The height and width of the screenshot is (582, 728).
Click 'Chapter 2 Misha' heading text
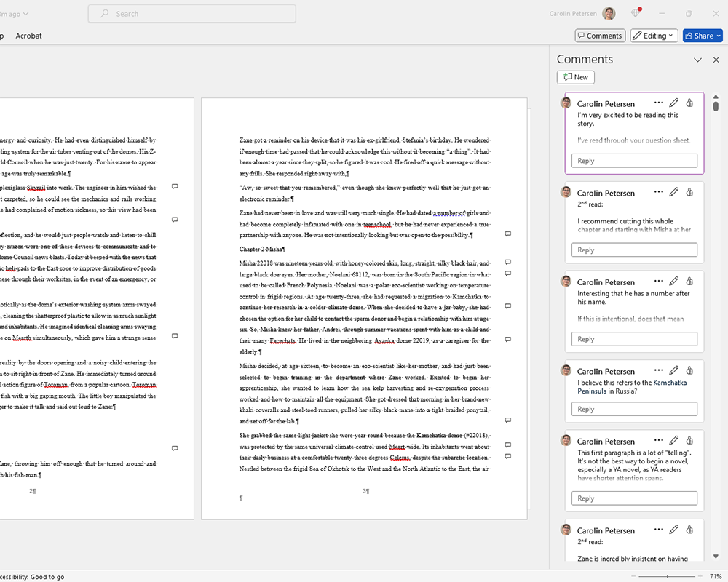click(x=262, y=250)
